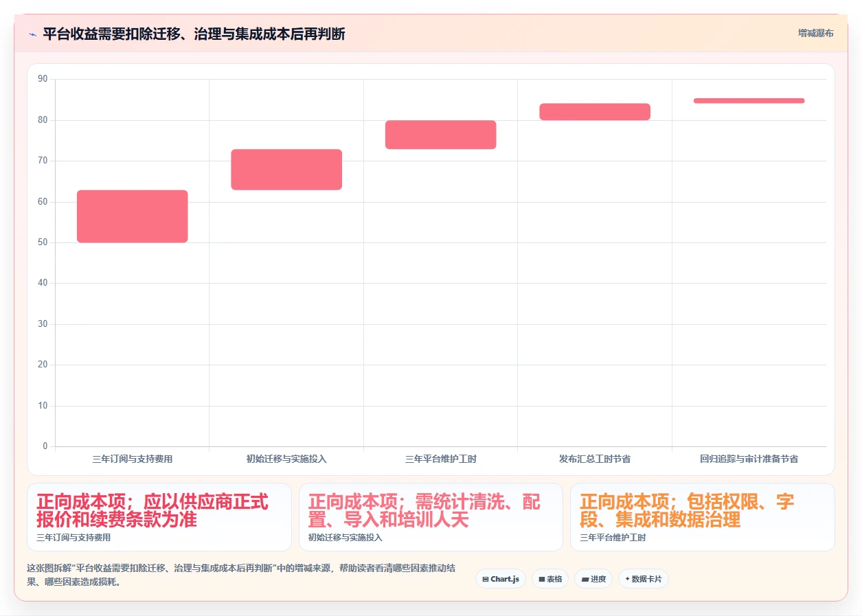862x616 pixels.
Task: Click the 表格 tag
Action: coord(550,579)
